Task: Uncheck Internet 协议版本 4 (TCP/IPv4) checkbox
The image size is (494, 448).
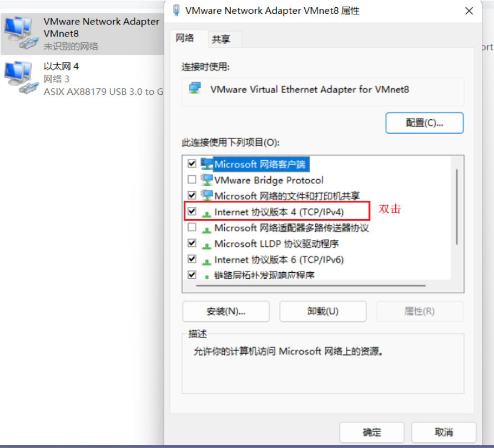Action: coord(192,211)
